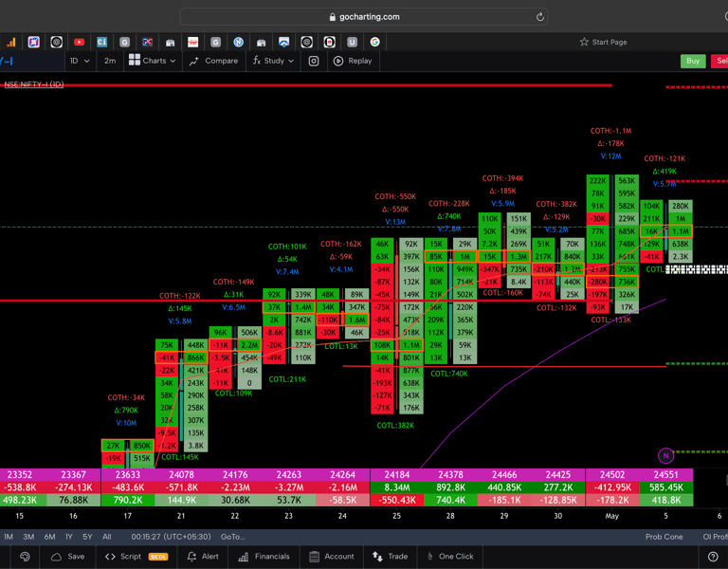Select the All range tab
Screen dimensions: 728x569
[107, 537]
